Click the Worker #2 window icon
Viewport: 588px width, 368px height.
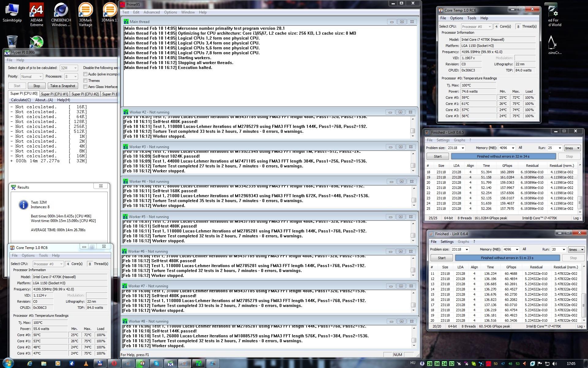[126, 112]
